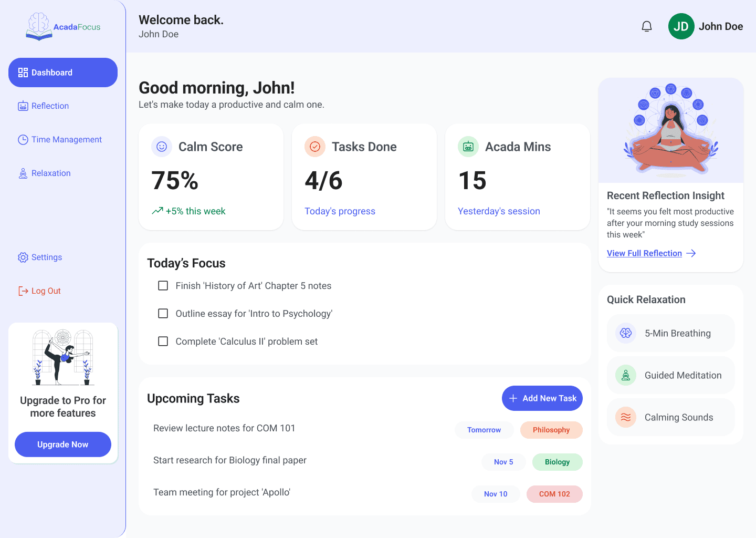
Task: Check 'Outline essay for Intro to Psychology'
Action: tap(163, 314)
